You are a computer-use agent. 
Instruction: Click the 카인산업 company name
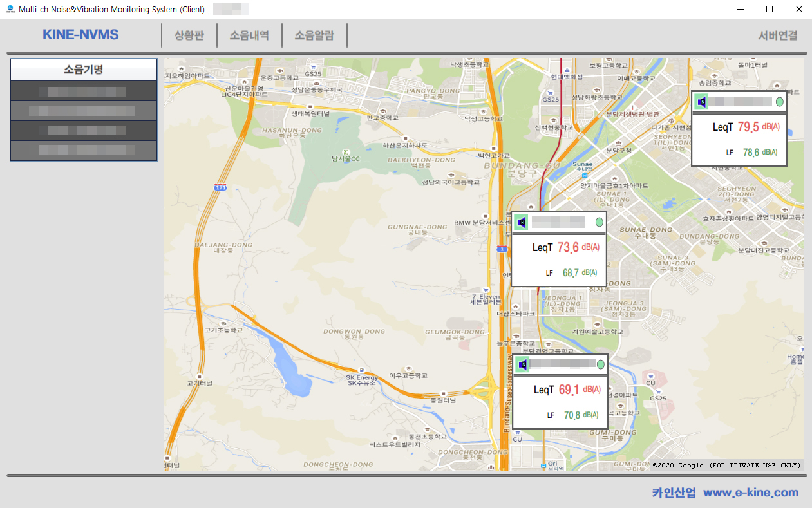(674, 493)
